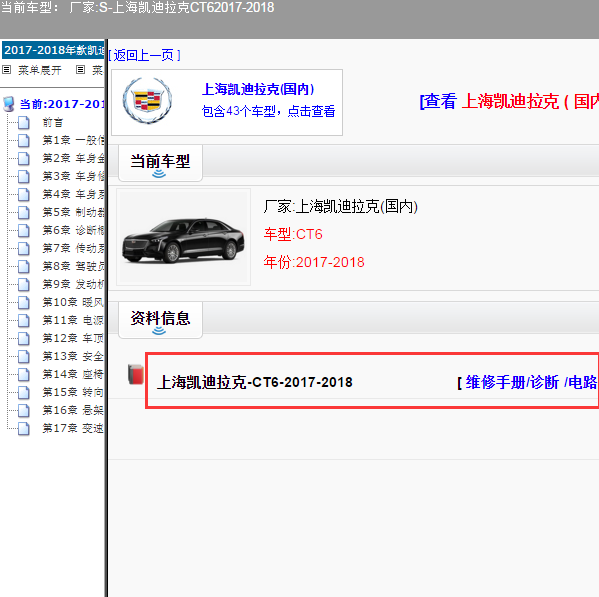
Task: Click the page icon beside 前言
Action: [24, 123]
